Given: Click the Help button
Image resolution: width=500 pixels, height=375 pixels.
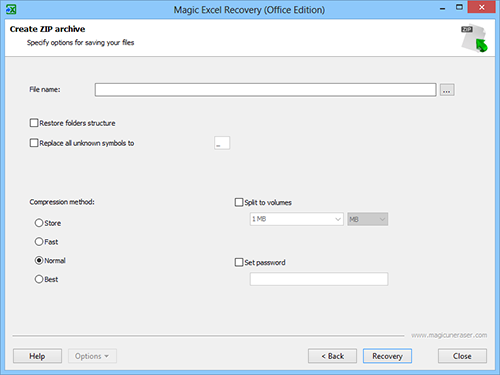Looking at the screenshot, I should tap(37, 356).
